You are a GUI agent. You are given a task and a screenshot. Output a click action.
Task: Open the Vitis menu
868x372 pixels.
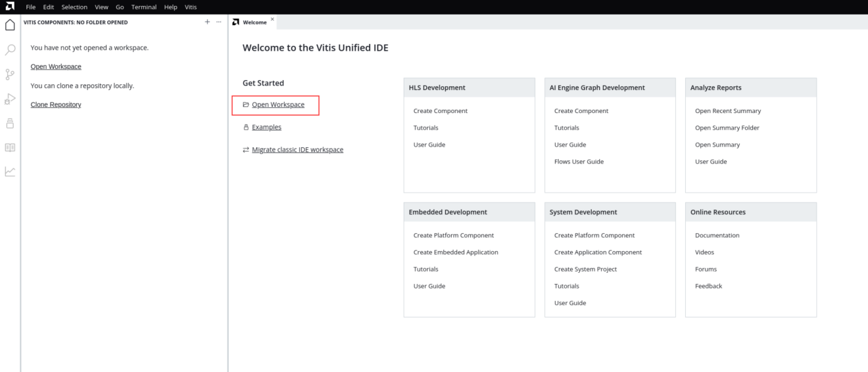pyautogui.click(x=190, y=7)
